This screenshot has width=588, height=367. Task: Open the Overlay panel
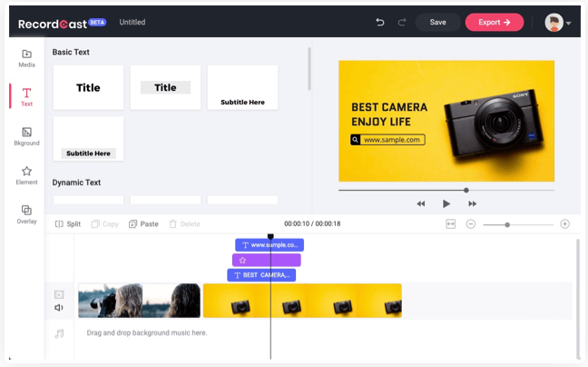point(26,214)
